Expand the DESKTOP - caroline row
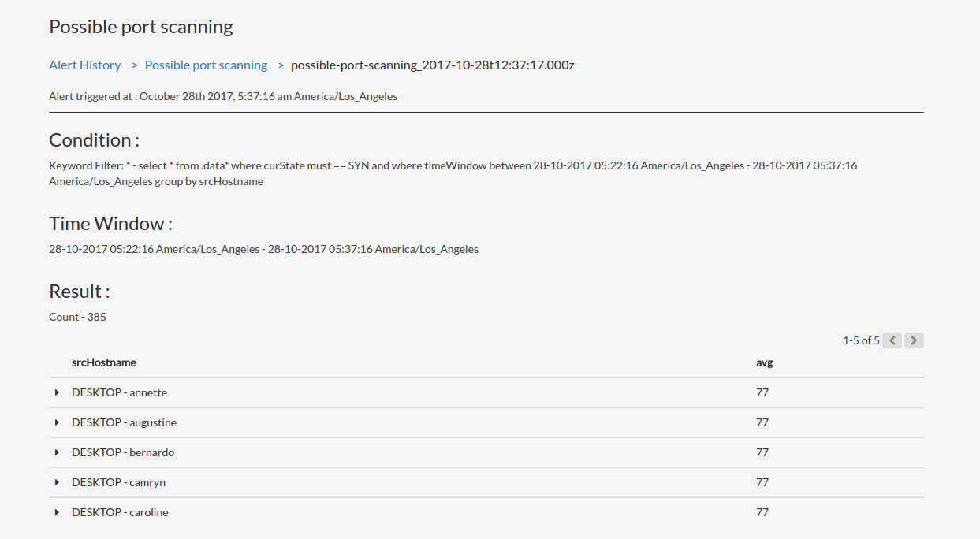The image size is (980, 539). [x=56, y=511]
